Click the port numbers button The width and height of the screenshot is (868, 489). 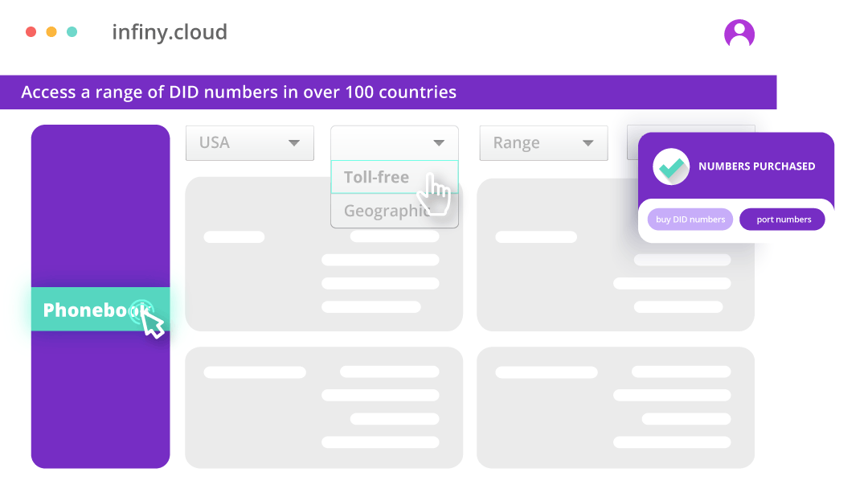tap(782, 219)
